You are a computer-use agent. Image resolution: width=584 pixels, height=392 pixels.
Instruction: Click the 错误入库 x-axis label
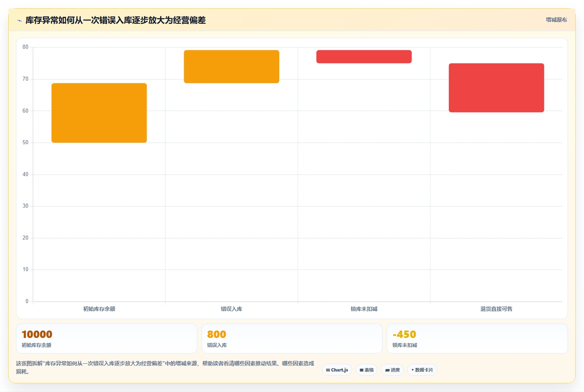(231, 309)
